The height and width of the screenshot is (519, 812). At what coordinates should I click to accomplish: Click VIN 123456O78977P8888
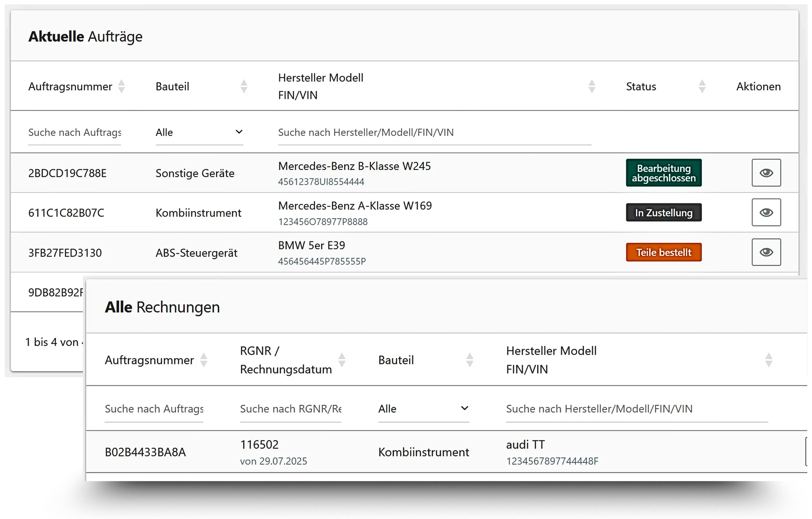[323, 222]
